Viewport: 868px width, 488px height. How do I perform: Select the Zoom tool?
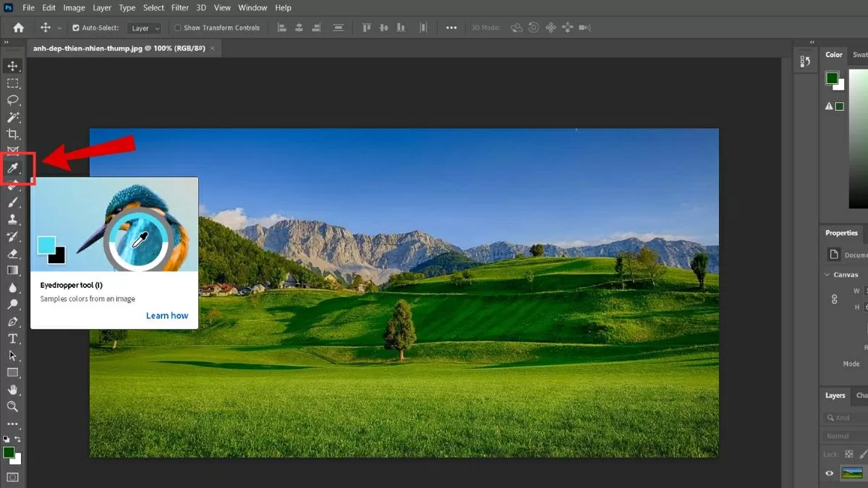pyautogui.click(x=13, y=407)
